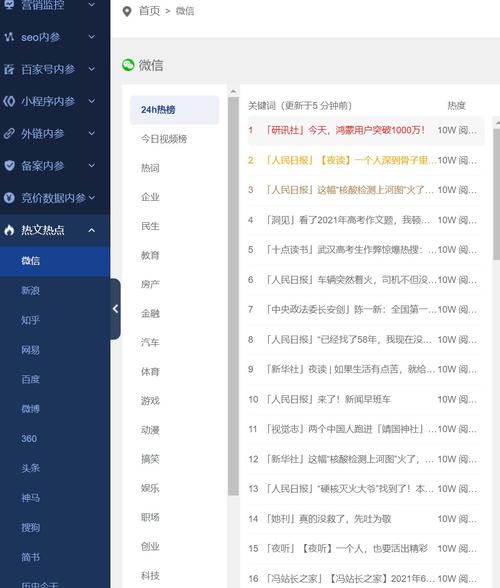Select the 教育 category

(150, 255)
